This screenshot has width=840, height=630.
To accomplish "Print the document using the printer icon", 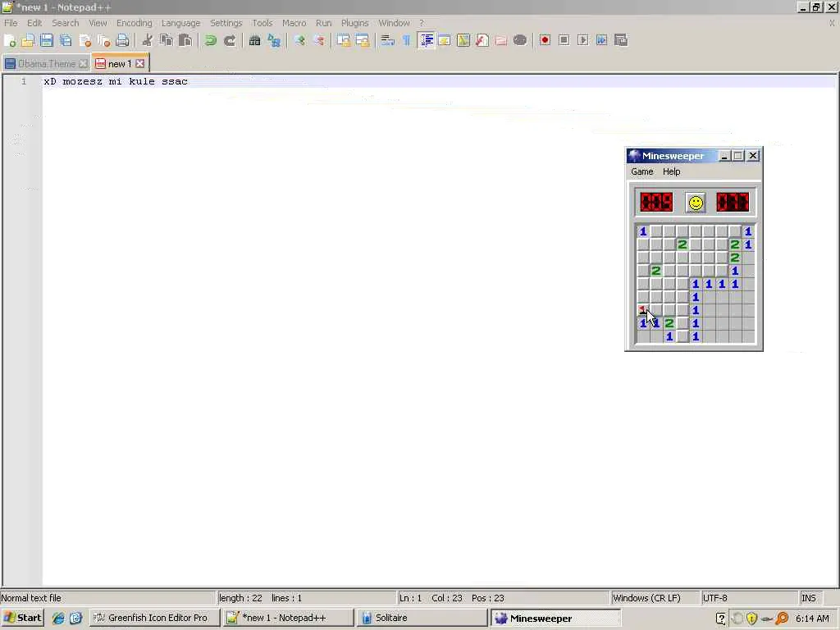I will 123,40.
